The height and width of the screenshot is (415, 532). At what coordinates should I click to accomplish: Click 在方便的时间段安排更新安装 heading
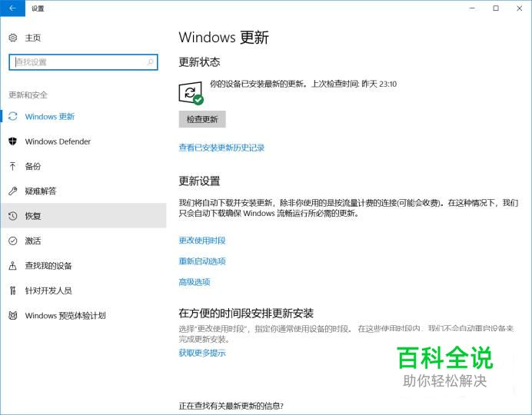[246, 313]
